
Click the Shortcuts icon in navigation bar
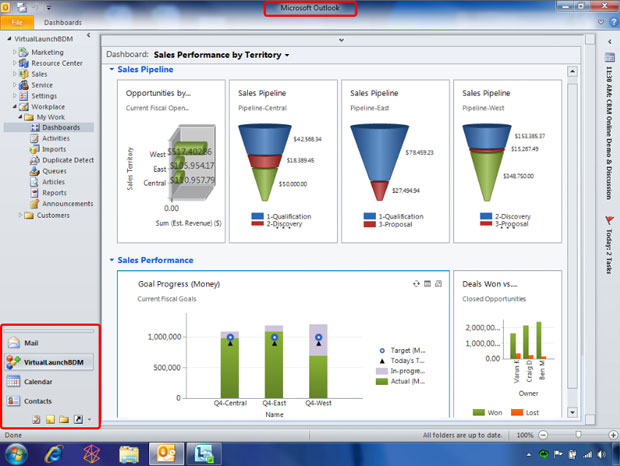point(78,419)
